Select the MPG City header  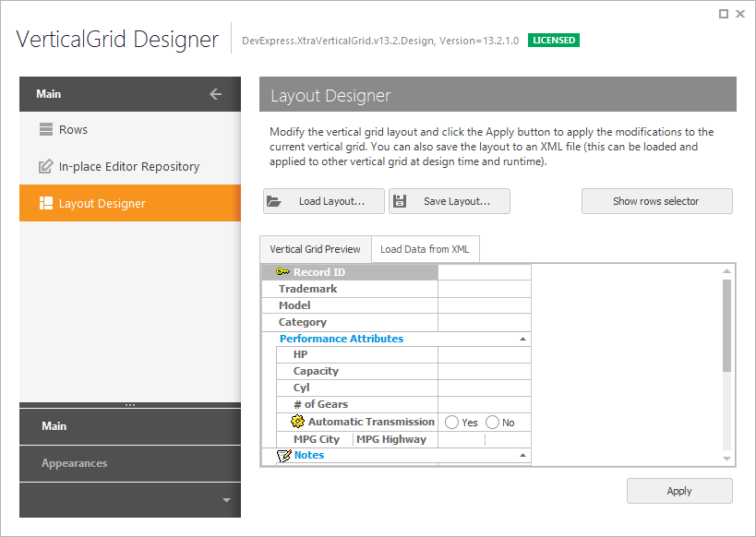click(317, 439)
